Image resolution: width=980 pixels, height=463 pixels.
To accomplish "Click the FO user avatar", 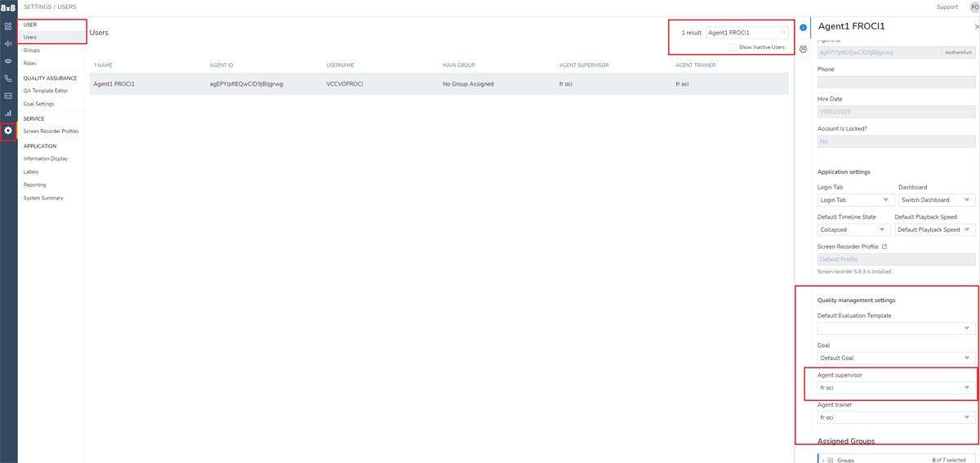I will 973,7.
